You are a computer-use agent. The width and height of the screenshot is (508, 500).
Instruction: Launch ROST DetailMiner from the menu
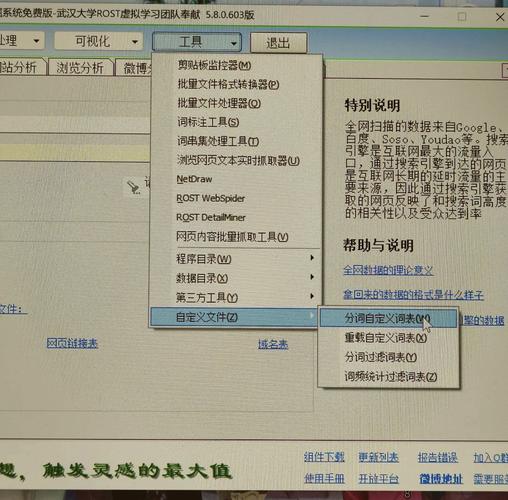point(211,217)
